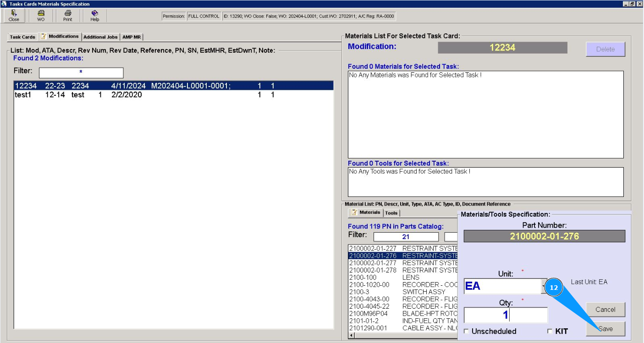Switch to the Tools tab
This screenshot has height=343, width=644.
[x=391, y=213]
